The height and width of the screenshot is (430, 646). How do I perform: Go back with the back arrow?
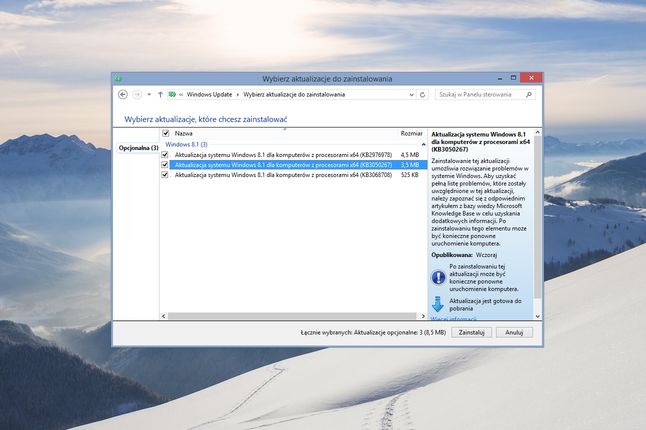click(123, 94)
